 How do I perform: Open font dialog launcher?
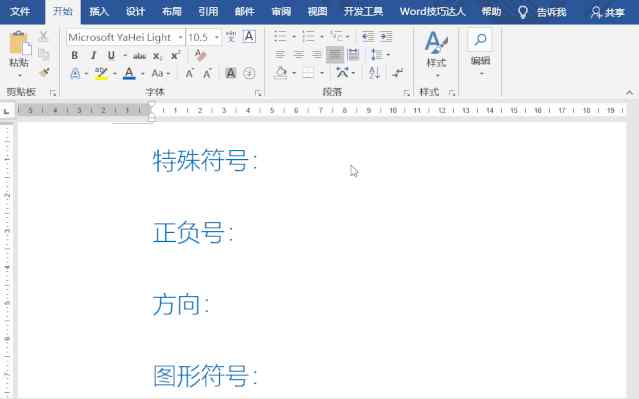(258, 93)
